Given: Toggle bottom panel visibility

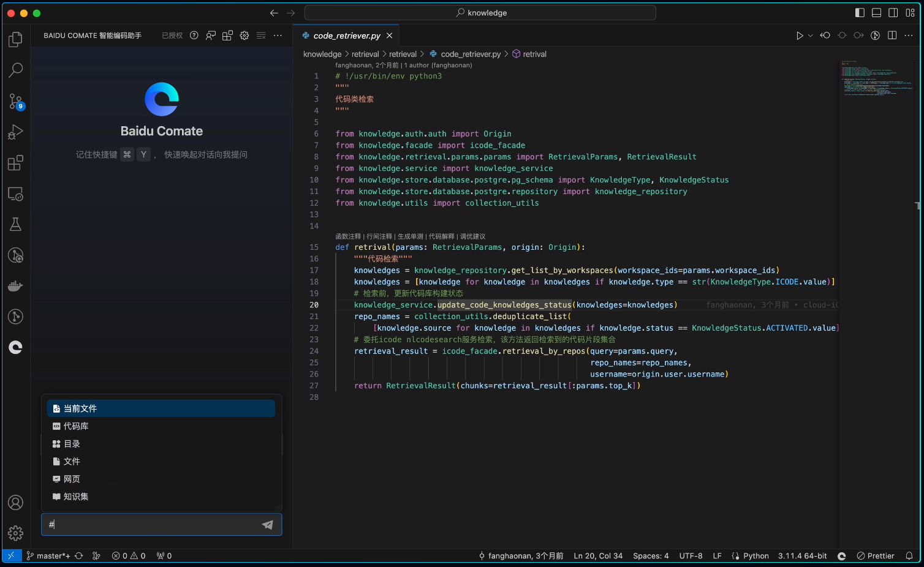Looking at the screenshot, I should [877, 13].
